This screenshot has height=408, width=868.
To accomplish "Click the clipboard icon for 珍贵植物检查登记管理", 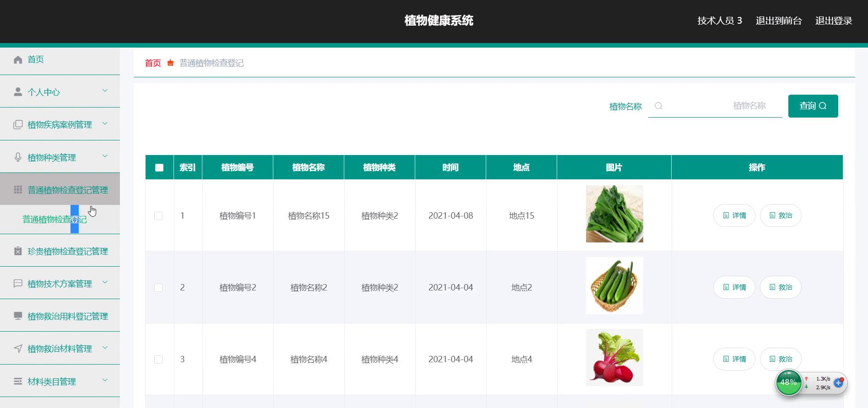I will (18, 251).
